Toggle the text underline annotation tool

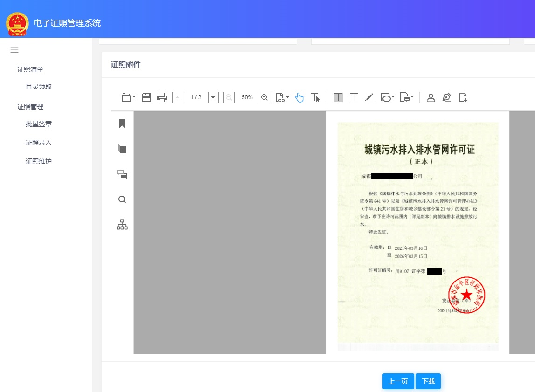point(354,97)
